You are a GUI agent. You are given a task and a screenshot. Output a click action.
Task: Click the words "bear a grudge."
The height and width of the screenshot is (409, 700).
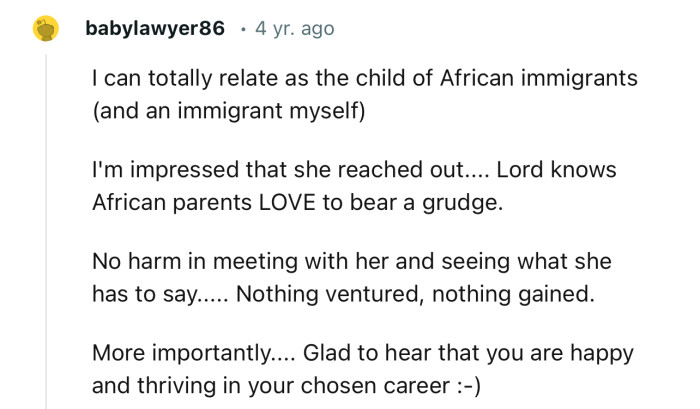pos(426,203)
